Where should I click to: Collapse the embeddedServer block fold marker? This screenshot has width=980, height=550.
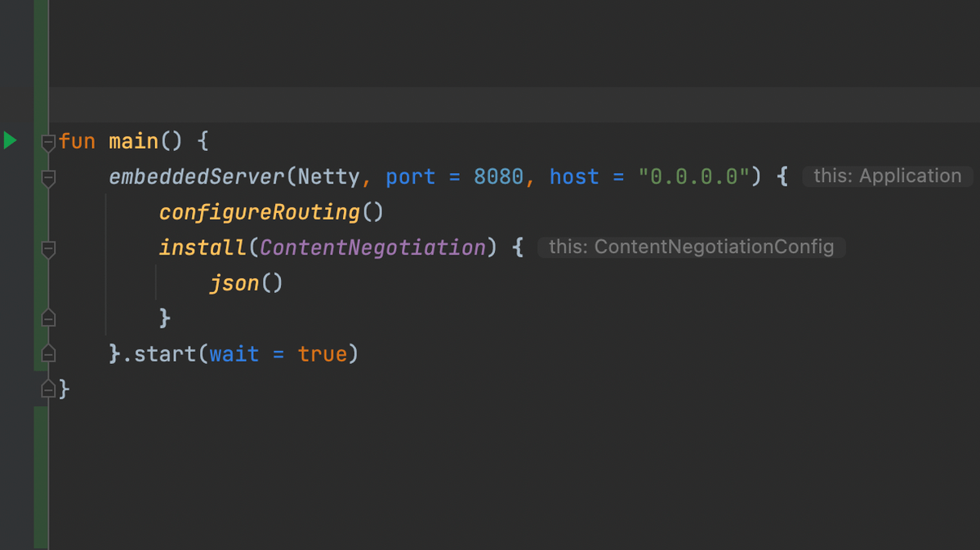[x=48, y=177]
